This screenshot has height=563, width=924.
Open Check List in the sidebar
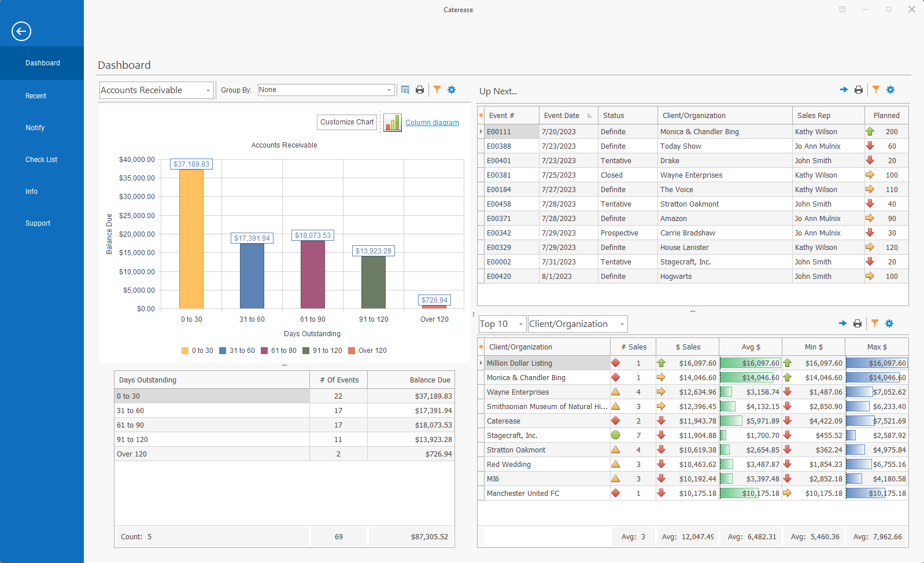(41, 160)
